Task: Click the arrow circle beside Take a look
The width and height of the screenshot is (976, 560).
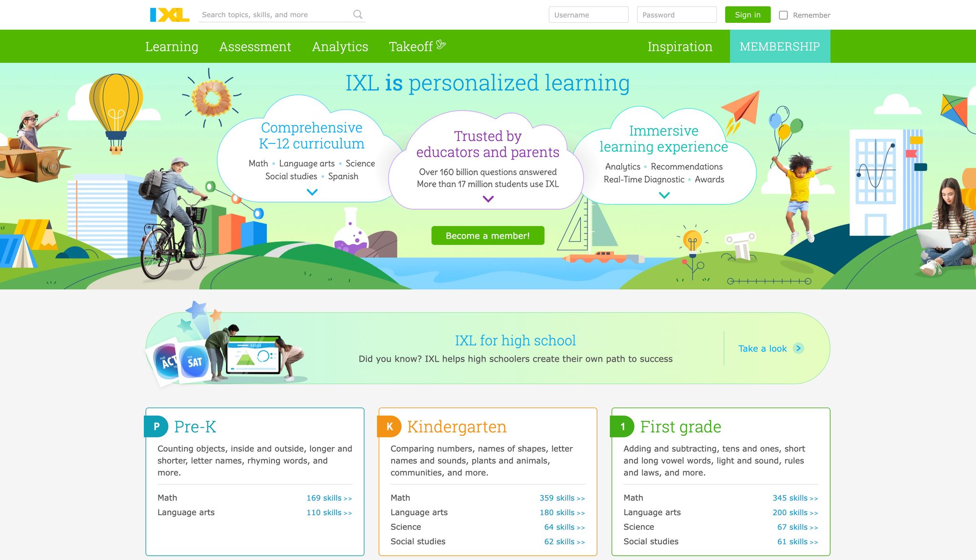Action: (798, 348)
